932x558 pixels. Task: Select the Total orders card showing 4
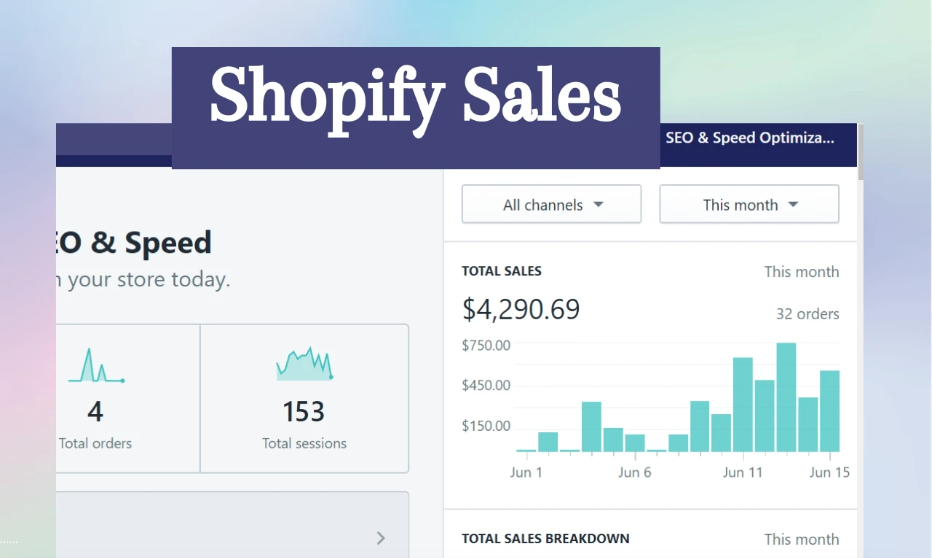coord(128,398)
